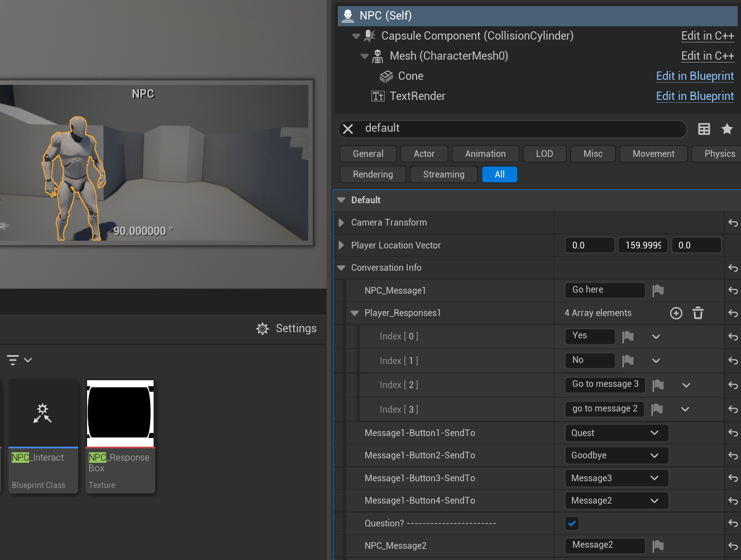Collapse the Conversation Info section
Image resolution: width=741 pixels, height=560 pixels.
(342, 268)
